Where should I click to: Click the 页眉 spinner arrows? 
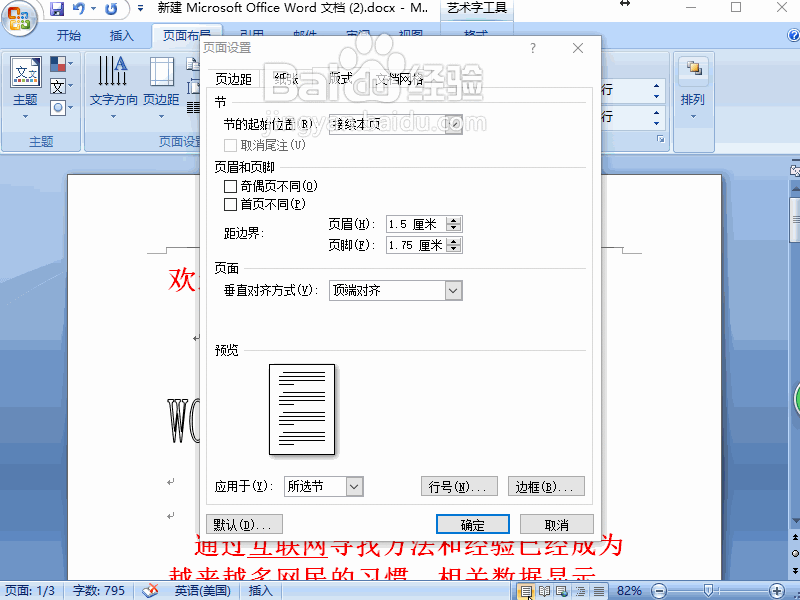[x=454, y=224]
